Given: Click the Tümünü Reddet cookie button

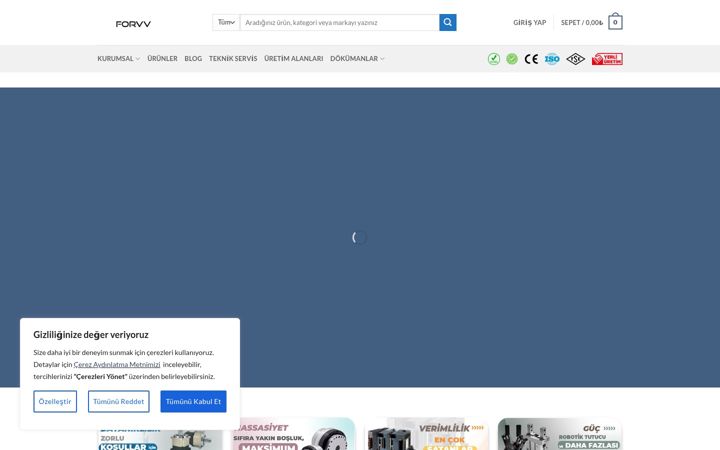Looking at the screenshot, I should click(x=118, y=401).
